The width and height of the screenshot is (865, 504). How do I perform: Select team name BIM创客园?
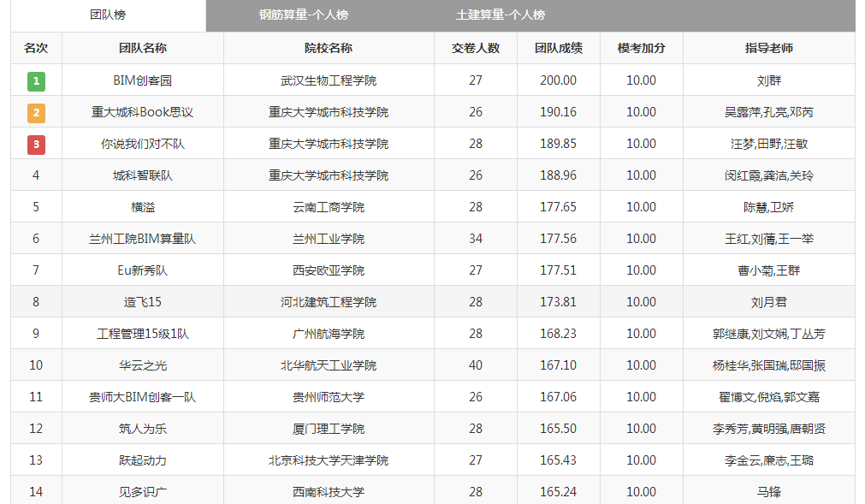click(x=143, y=80)
